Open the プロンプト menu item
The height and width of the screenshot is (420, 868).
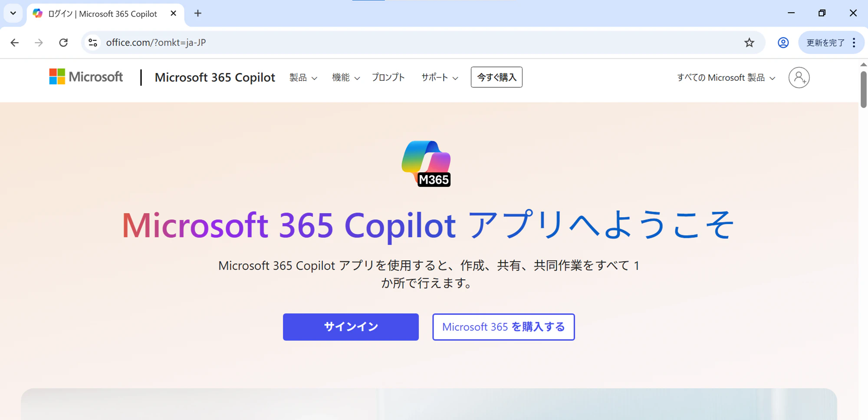[388, 77]
